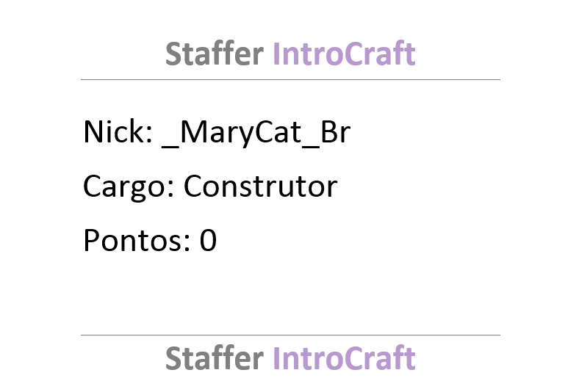Image resolution: width=579 pixels, height=392 pixels.
Task: Click the "Br" ending of the nickname
Action: pos(335,131)
